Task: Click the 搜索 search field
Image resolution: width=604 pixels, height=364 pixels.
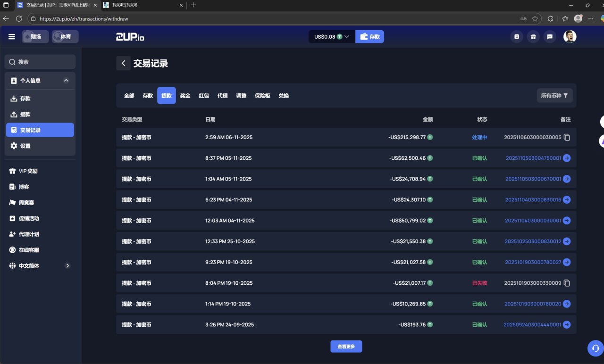Action: coord(40,61)
